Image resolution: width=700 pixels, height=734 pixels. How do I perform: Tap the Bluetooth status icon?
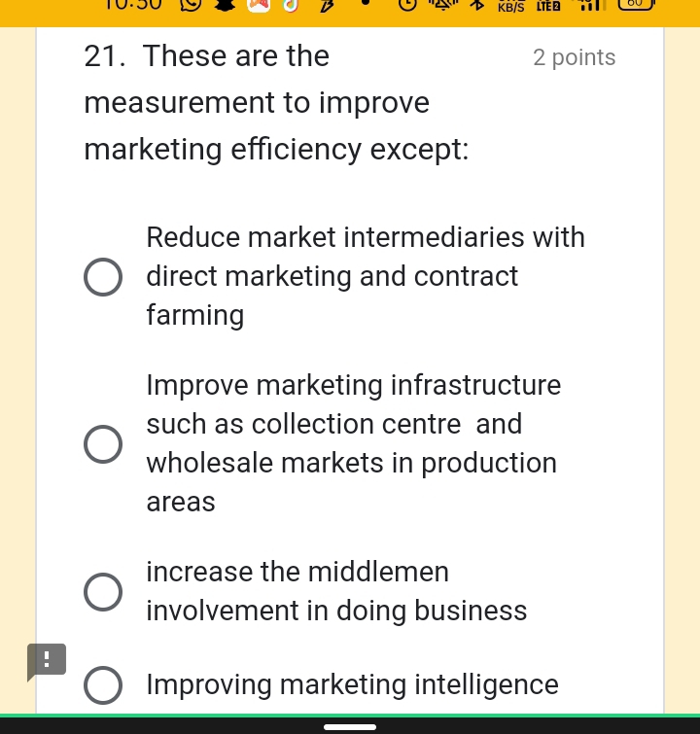pyautogui.click(x=476, y=5)
